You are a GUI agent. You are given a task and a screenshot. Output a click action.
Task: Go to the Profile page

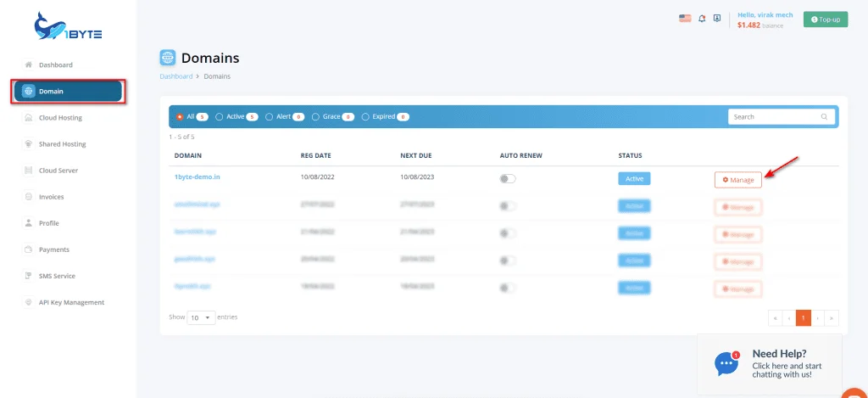coord(48,223)
